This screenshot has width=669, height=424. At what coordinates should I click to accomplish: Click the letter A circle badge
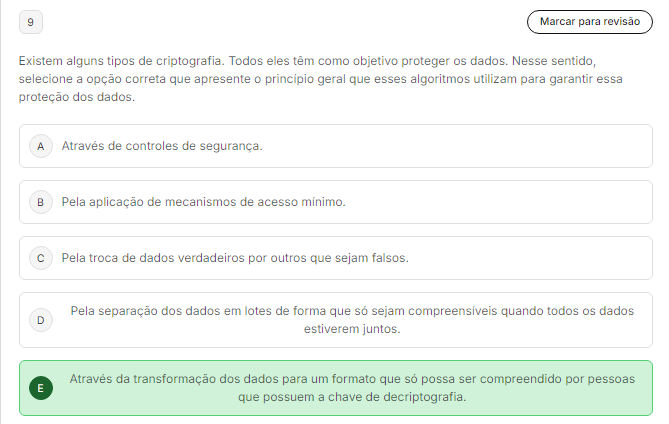coord(41,146)
